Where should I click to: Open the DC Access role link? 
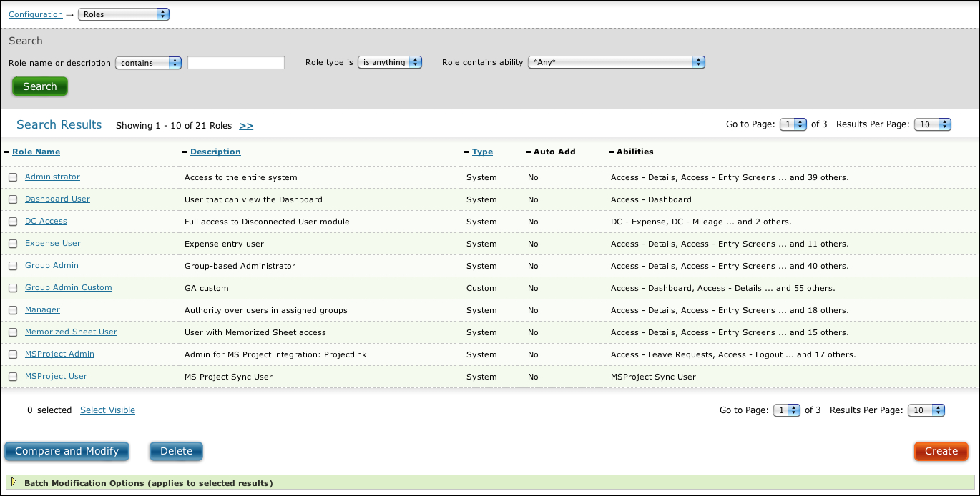click(x=46, y=221)
